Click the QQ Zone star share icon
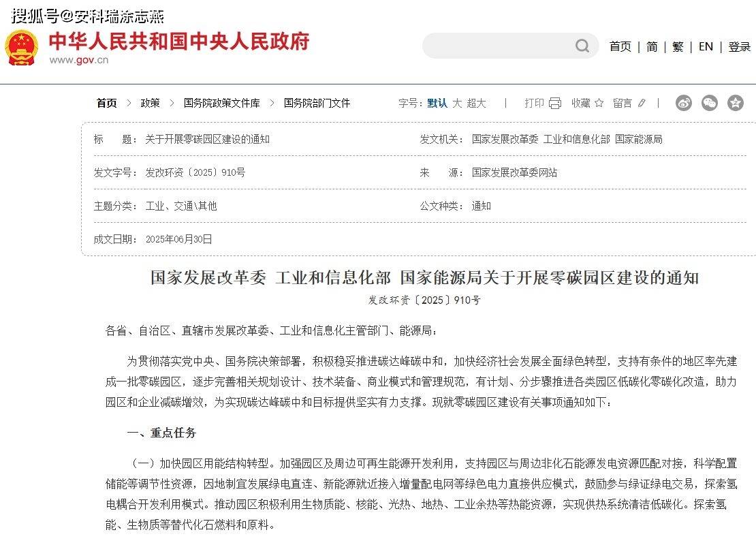This screenshot has width=756, height=543. [x=736, y=103]
